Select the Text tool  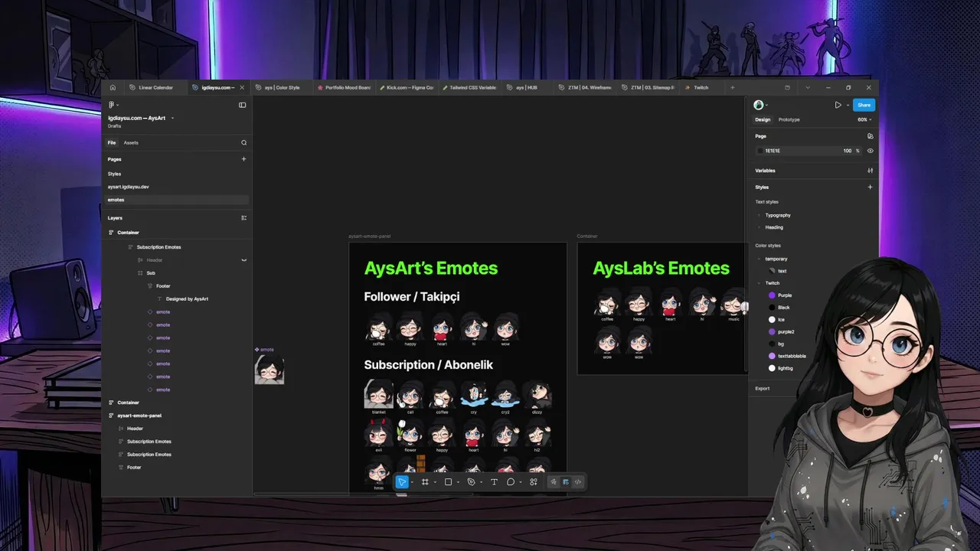[494, 482]
